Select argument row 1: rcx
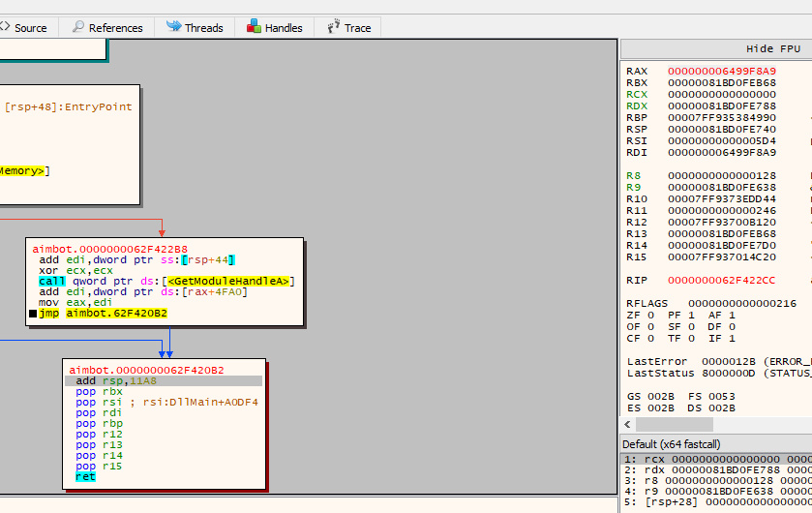812x513 pixels. tap(717, 459)
